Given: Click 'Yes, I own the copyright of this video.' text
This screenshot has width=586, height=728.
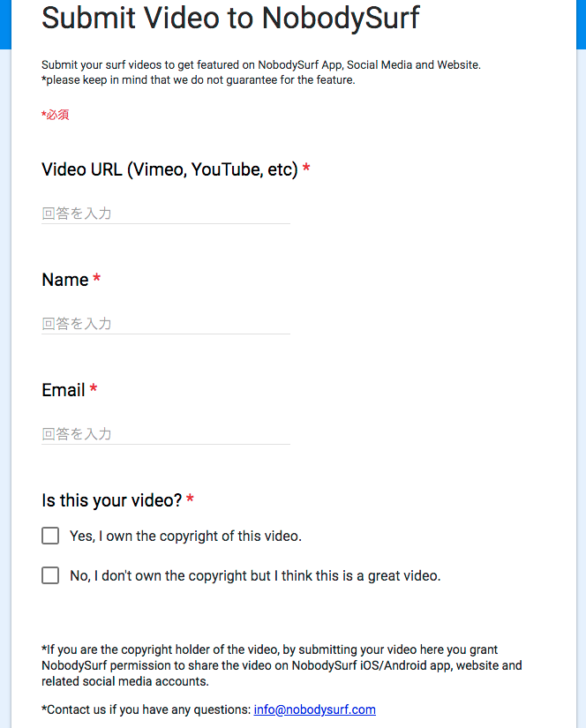Looking at the screenshot, I should [185, 537].
